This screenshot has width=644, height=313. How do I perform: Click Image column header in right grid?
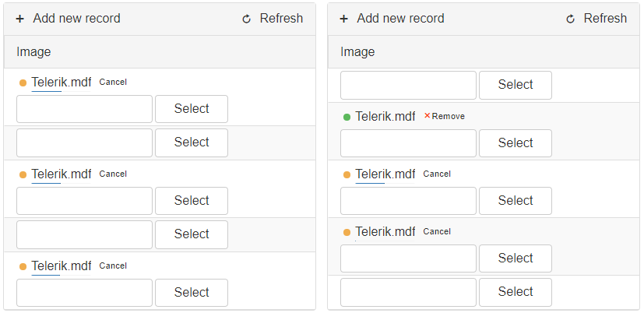click(x=357, y=51)
